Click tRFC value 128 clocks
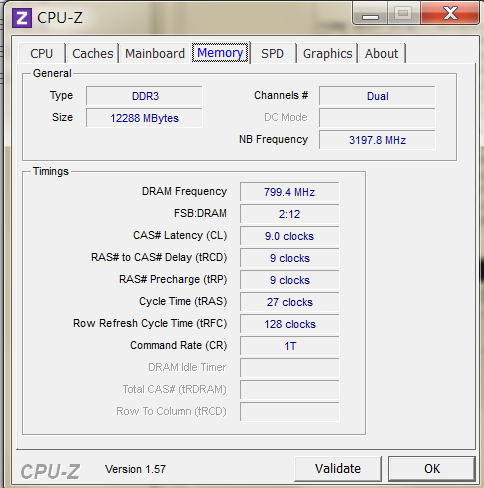This screenshot has height=488, width=484. tap(290, 324)
